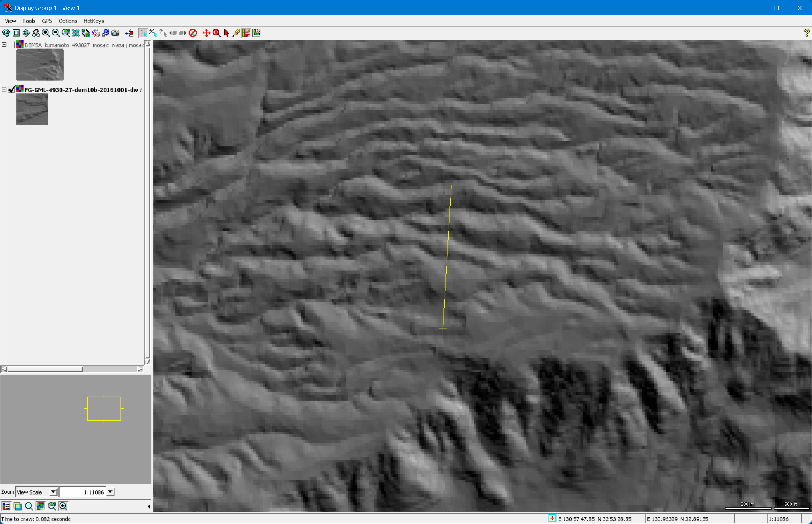Activate the four-arrow recenter tool

pos(26,33)
